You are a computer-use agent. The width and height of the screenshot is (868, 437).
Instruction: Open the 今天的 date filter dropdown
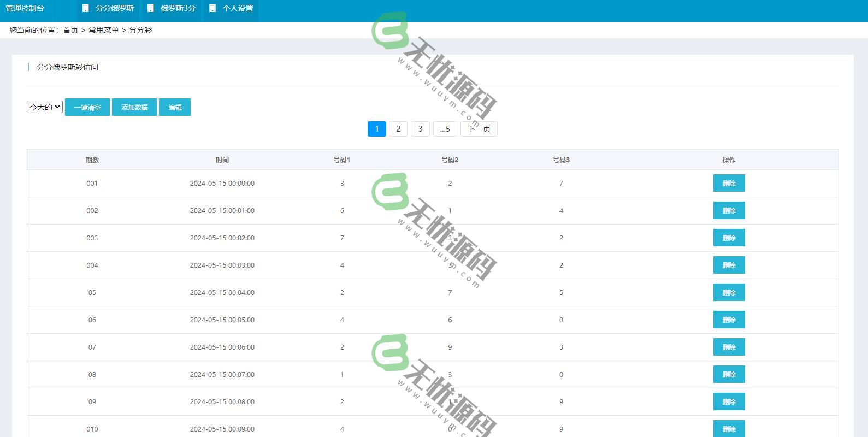tap(45, 107)
